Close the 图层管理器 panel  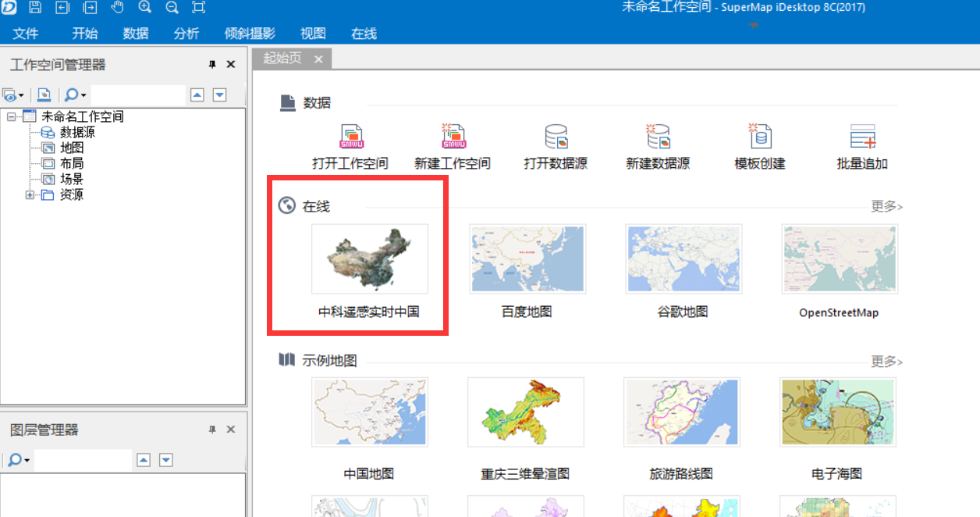(231, 430)
